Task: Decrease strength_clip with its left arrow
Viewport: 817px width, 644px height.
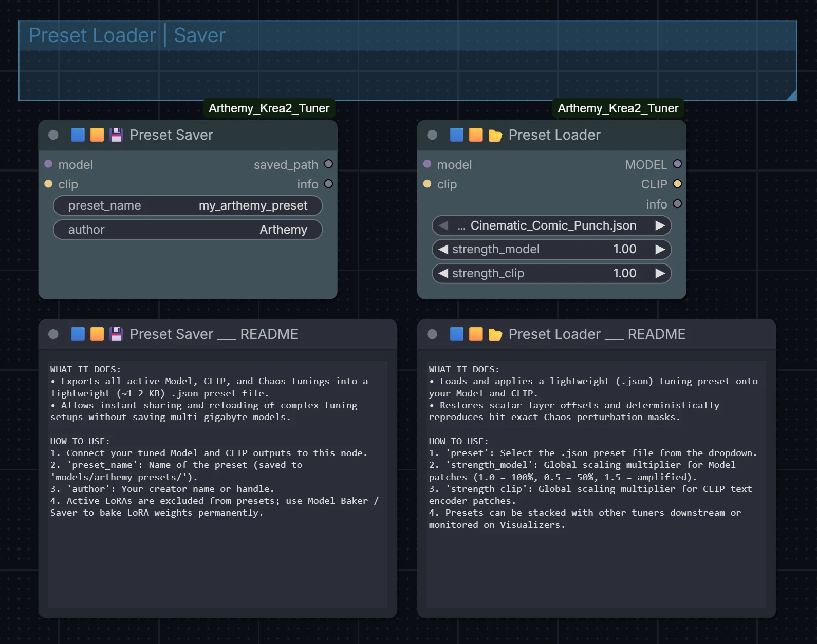Action: 443,273
